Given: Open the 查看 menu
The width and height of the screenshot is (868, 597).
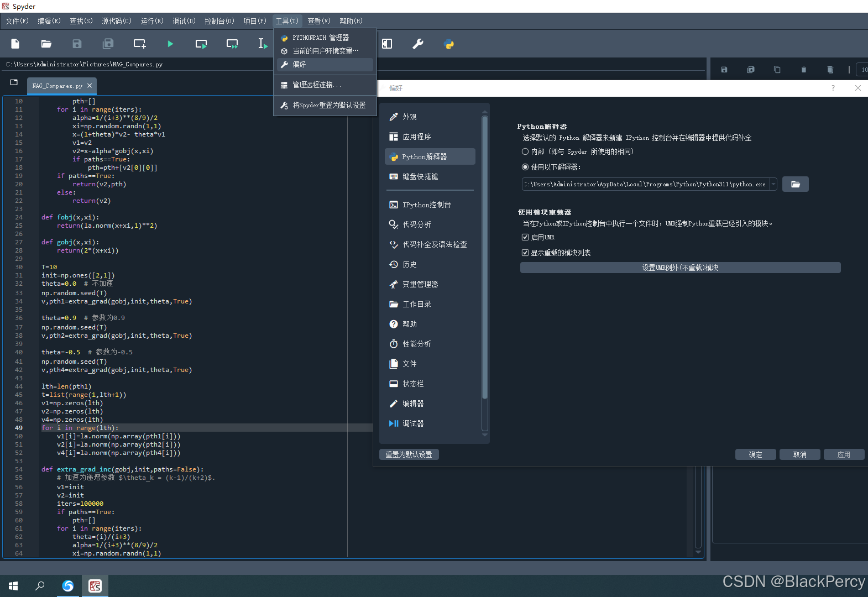Looking at the screenshot, I should click(x=319, y=21).
